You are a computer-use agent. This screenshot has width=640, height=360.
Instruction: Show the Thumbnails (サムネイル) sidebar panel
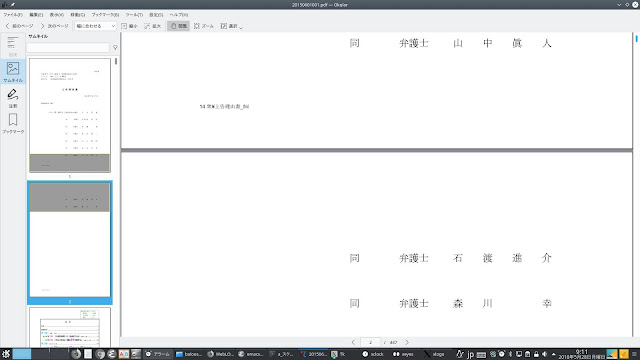(x=13, y=71)
